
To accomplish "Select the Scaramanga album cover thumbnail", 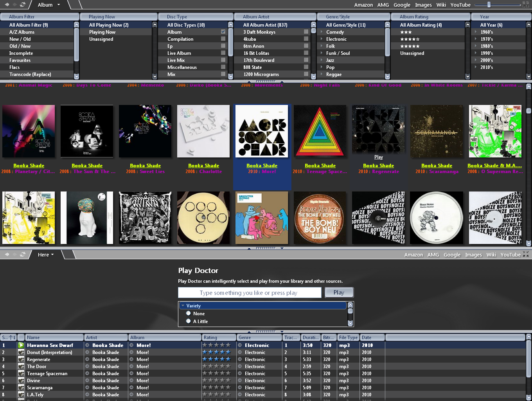I will [437, 131].
